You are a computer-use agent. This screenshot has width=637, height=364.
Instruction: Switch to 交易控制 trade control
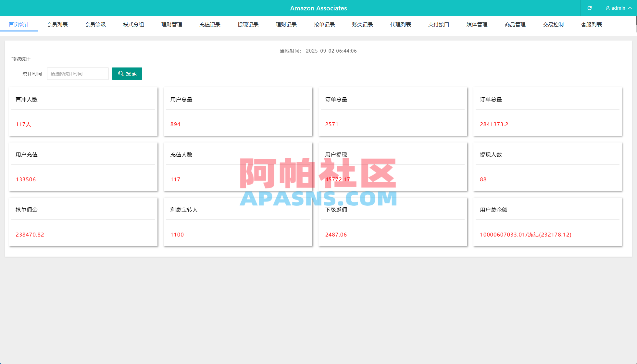click(553, 24)
